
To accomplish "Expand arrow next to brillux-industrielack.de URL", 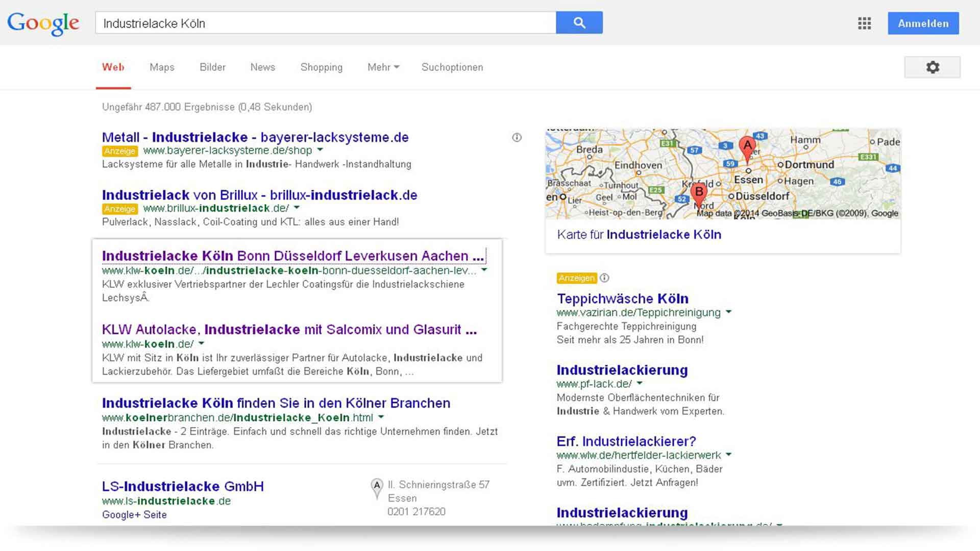I will point(297,208).
